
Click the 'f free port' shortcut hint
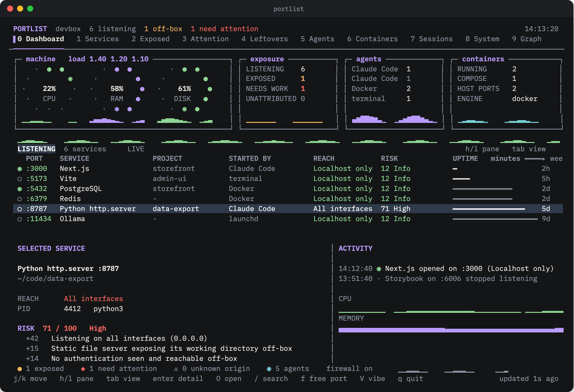point(324,379)
